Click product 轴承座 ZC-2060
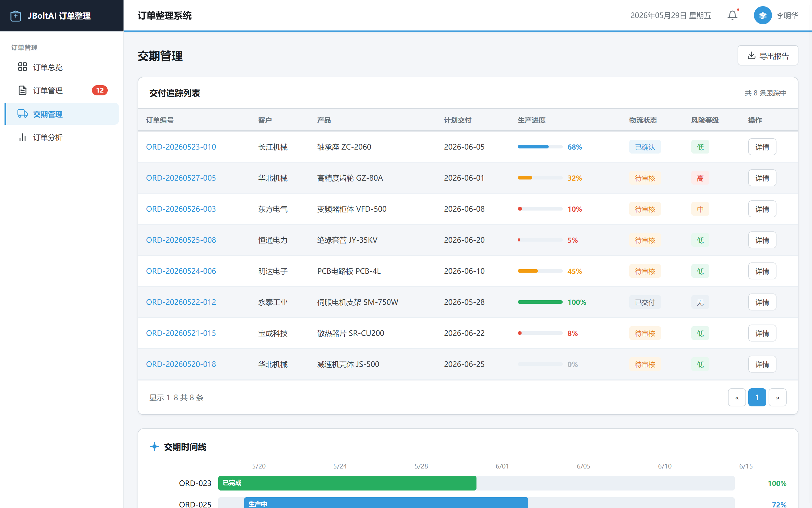This screenshot has height=508, width=812. pos(344,147)
